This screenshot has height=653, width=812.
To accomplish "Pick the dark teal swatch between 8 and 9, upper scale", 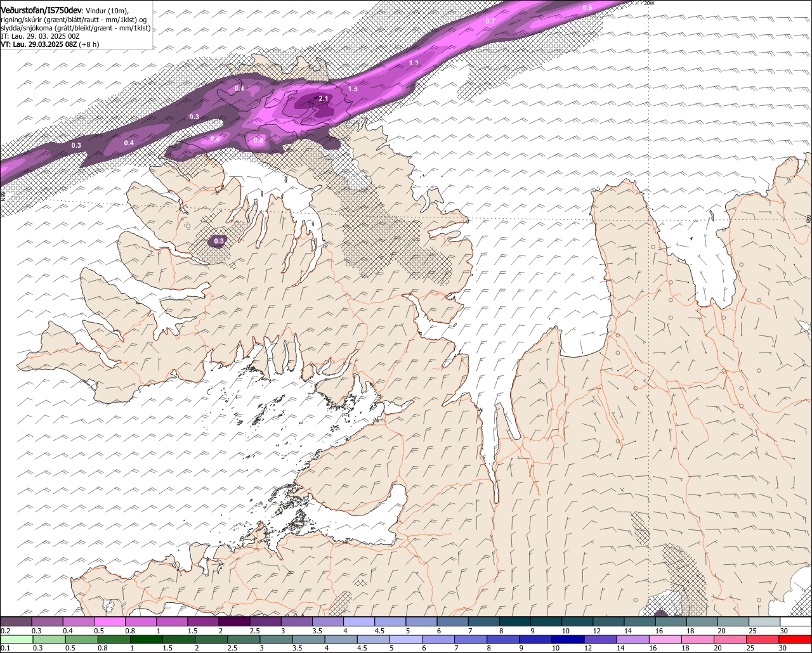I will point(515,622).
